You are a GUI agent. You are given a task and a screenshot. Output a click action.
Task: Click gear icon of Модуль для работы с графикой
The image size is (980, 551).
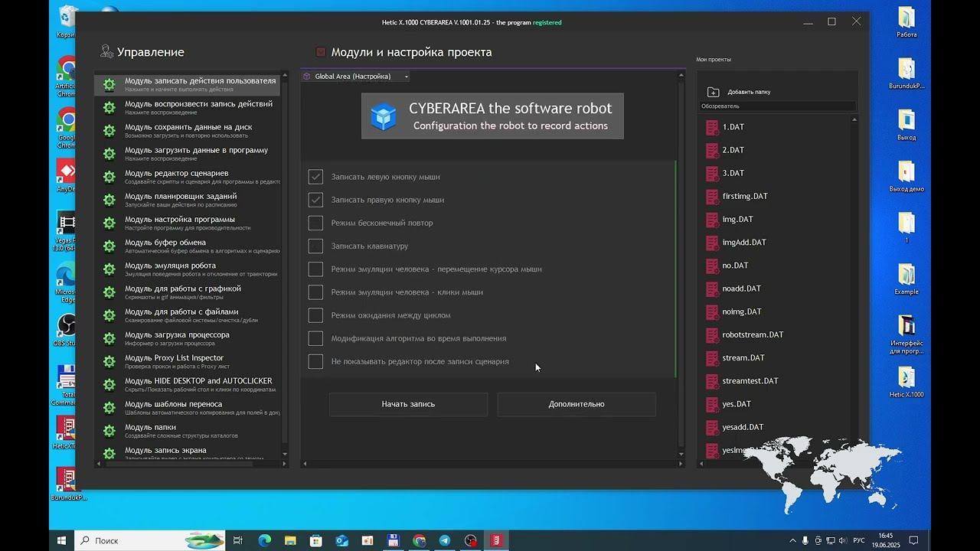point(109,292)
